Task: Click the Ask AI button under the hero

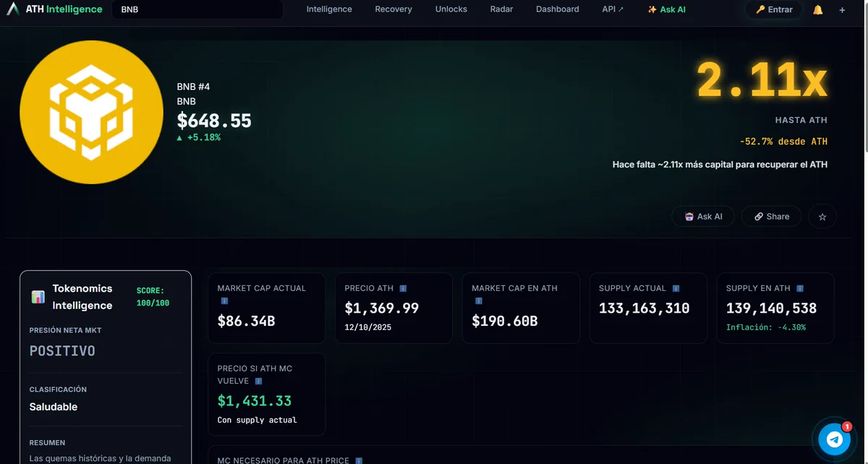Action: tap(703, 216)
